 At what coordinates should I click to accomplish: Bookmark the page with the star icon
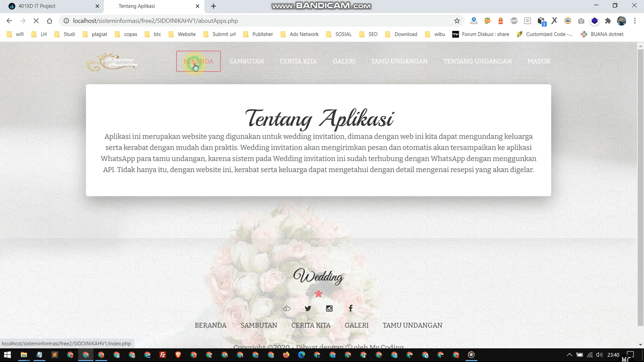click(x=457, y=21)
